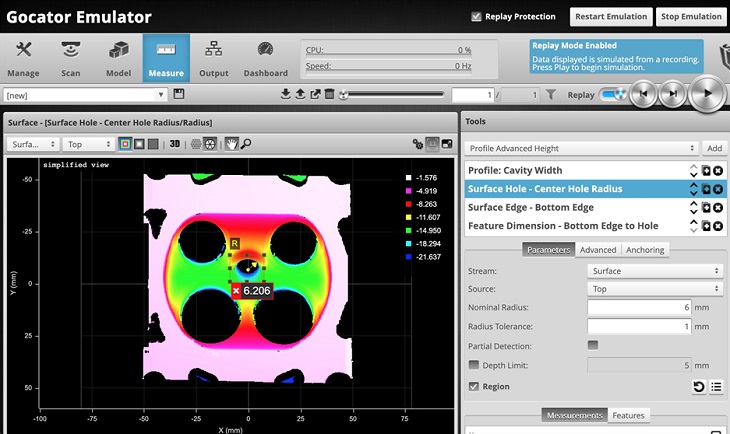Click the Add tool button
Screen dimensions: 730x434
714,149
